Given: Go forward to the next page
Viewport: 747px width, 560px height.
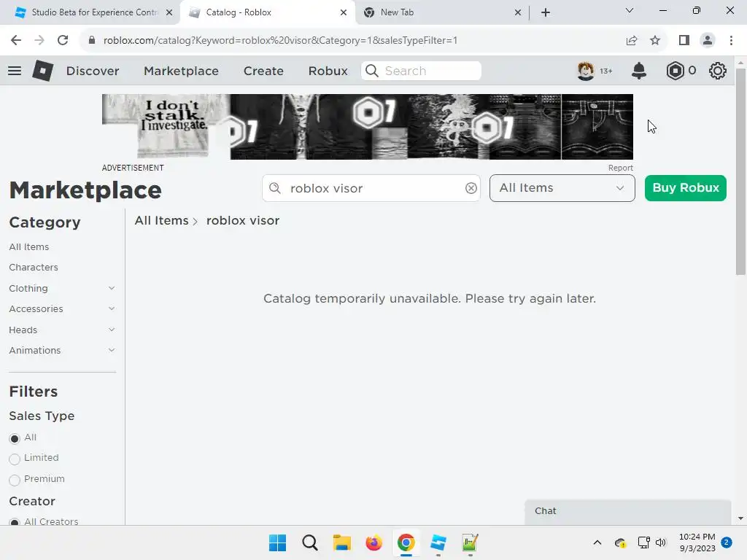Looking at the screenshot, I should [x=39, y=41].
